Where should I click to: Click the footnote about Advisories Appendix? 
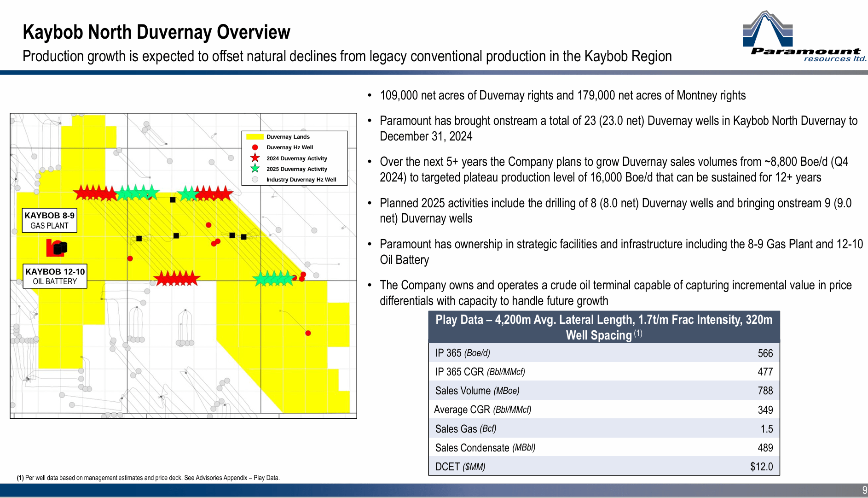tap(149, 478)
